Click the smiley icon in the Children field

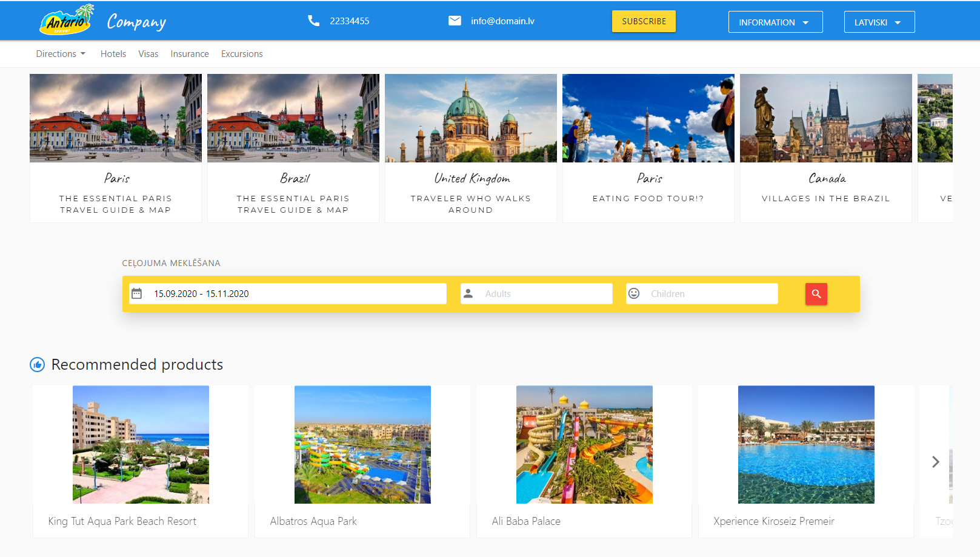(x=633, y=293)
